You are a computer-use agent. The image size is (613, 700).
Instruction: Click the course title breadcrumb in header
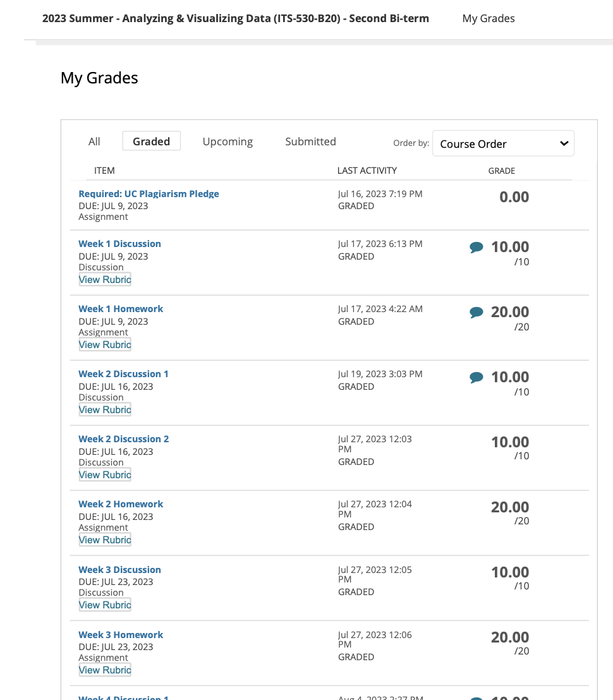(235, 18)
